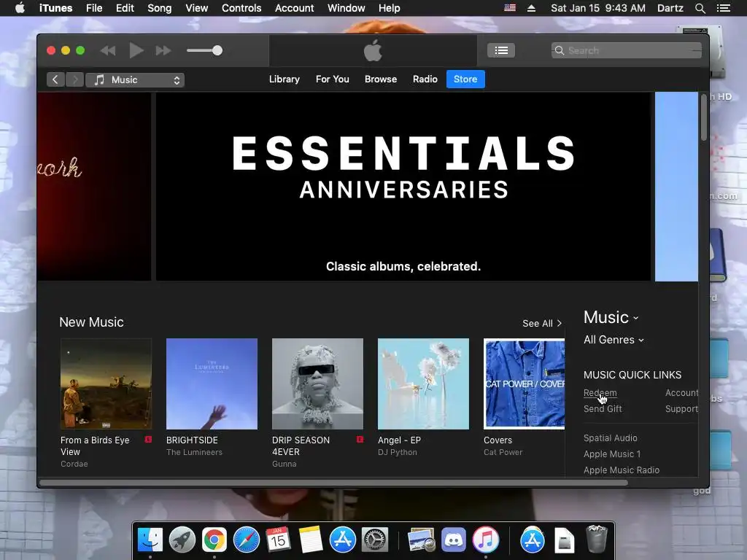Viewport: 747px width, 560px height.
Task: Go forward with the right chevron button
Action: [75, 79]
